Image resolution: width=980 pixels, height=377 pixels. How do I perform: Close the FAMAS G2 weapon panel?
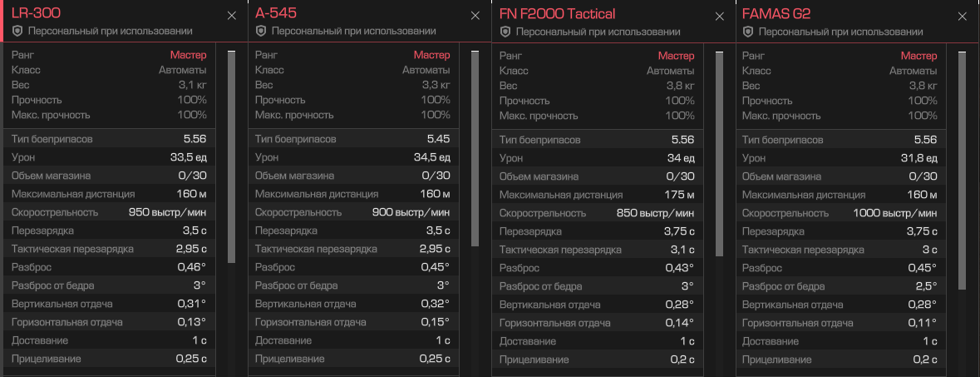[x=963, y=17]
